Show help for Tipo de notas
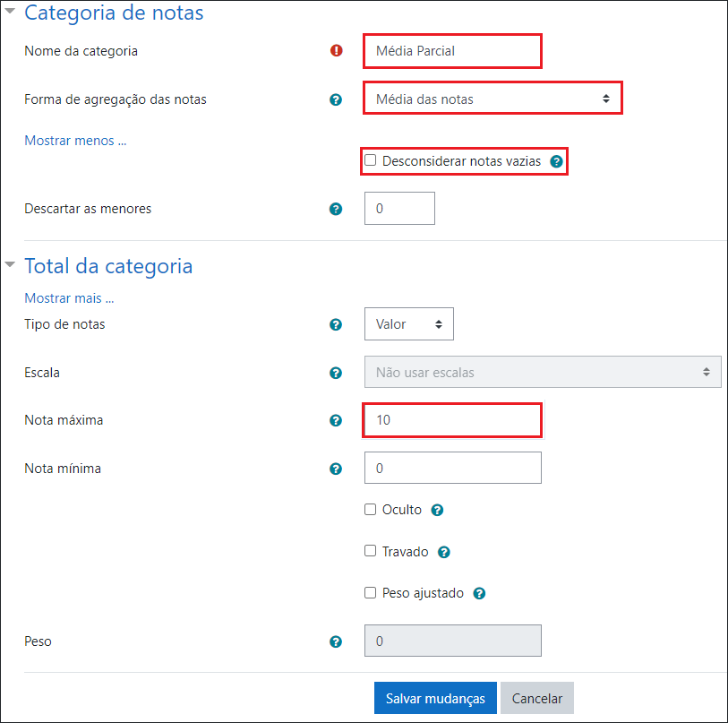Viewport: 728px width, 723px height. 336,324
